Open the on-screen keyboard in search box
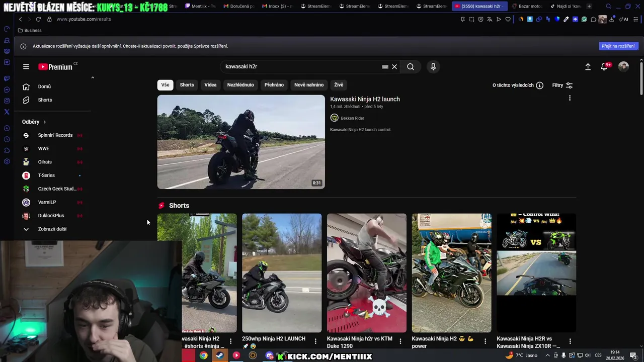Image resolution: width=644 pixels, height=362 pixels. [385, 67]
